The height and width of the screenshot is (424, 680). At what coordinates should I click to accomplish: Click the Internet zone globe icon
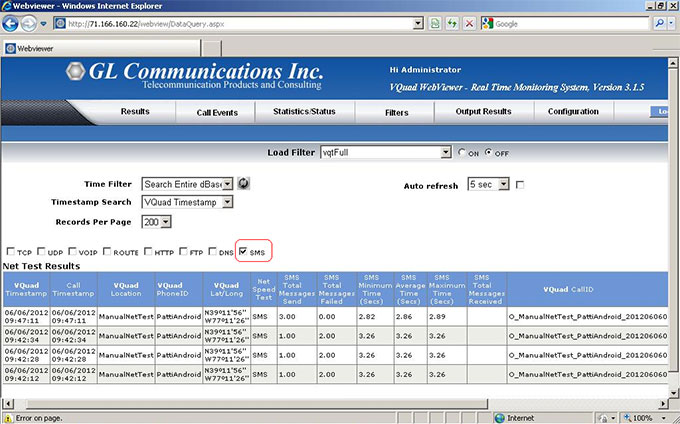point(500,418)
